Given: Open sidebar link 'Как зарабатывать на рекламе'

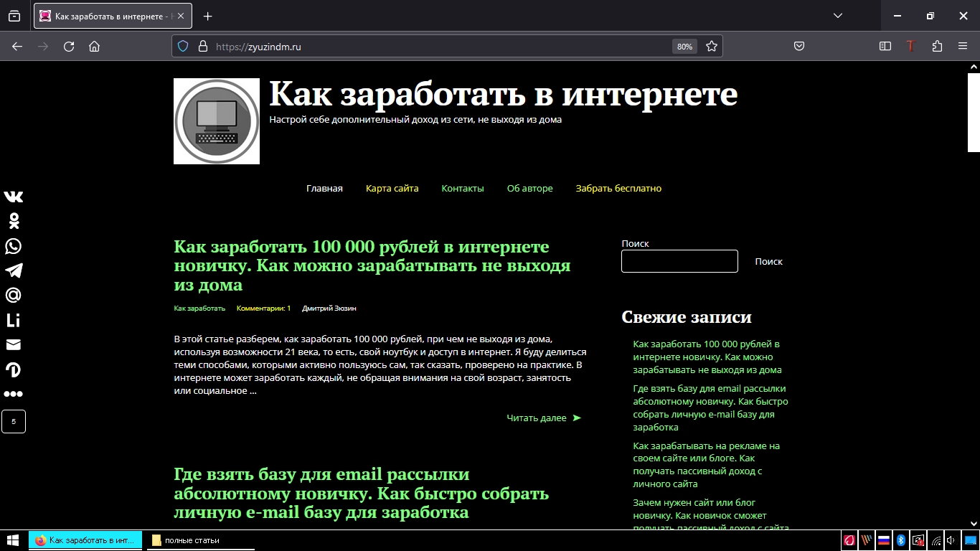Looking at the screenshot, I should [x=707, y=465].
